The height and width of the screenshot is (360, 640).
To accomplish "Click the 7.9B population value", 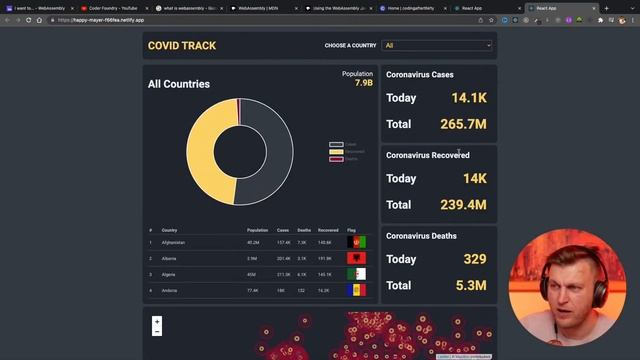I will [x=364, y=83].
